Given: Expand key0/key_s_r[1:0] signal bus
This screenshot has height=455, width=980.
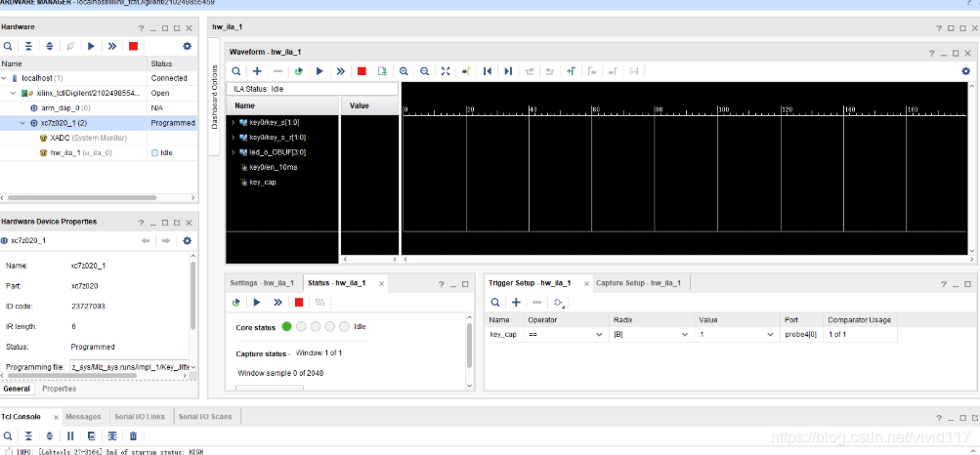Looking at the screenshot, I should coord(234,138).
